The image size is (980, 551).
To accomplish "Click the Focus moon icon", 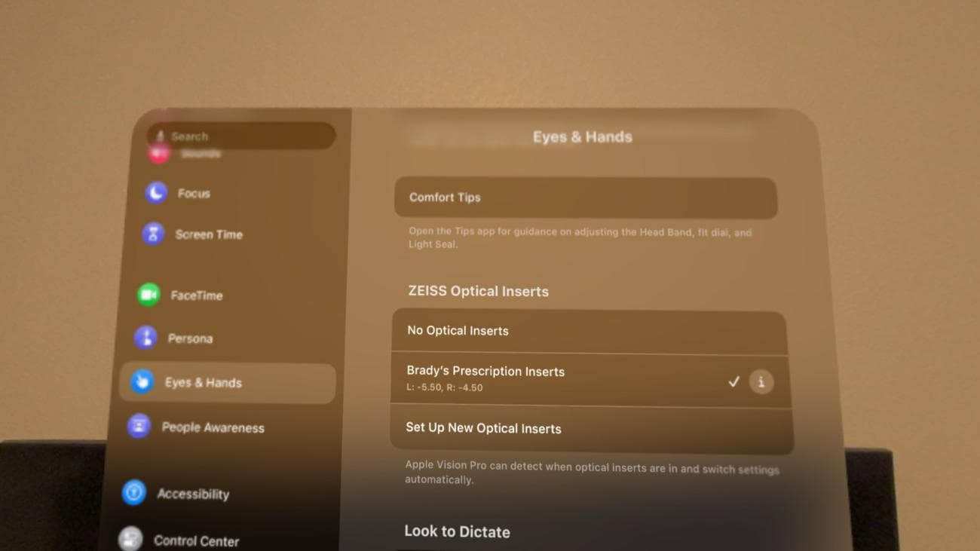I will click(155, 193).
